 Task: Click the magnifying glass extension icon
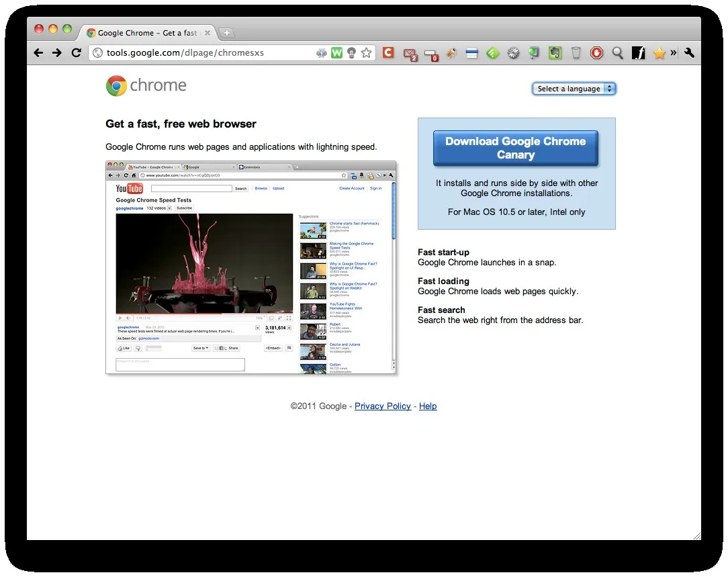617,53
